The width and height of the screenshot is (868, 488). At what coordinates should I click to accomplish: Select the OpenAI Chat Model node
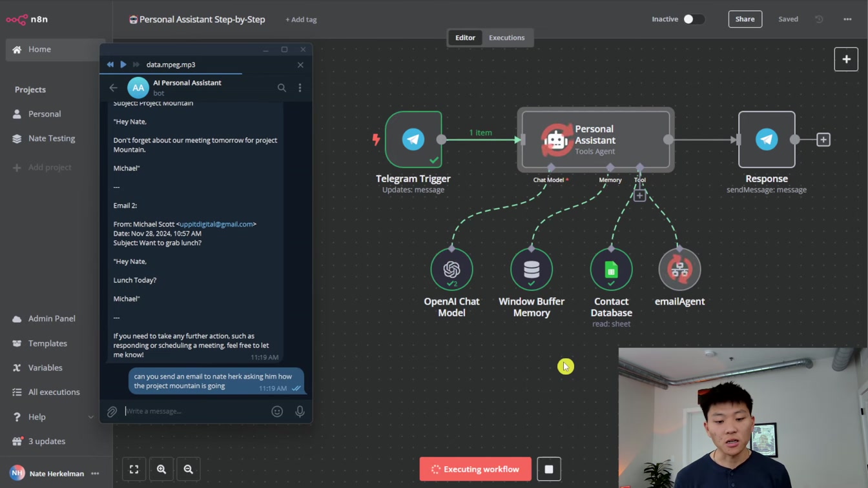coord(451,269)
